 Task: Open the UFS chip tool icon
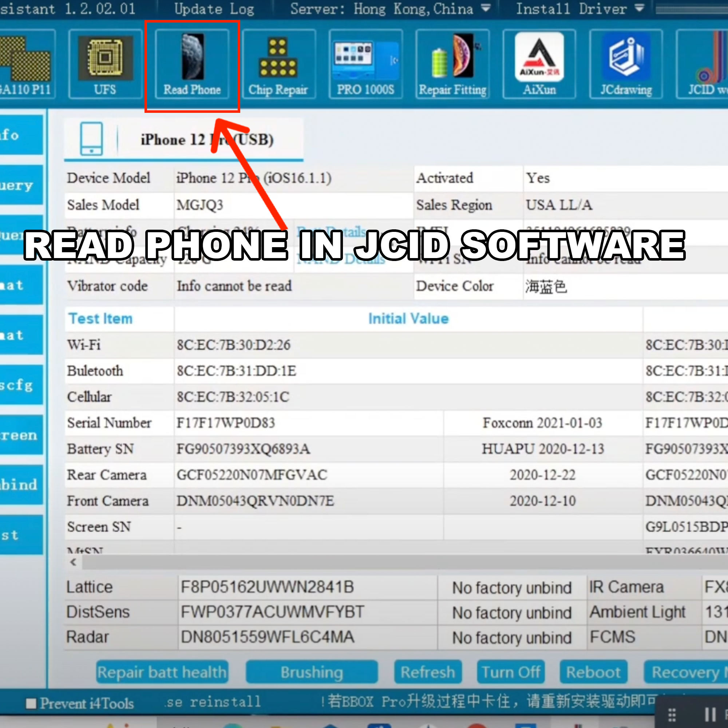click(x=105, y=64)
